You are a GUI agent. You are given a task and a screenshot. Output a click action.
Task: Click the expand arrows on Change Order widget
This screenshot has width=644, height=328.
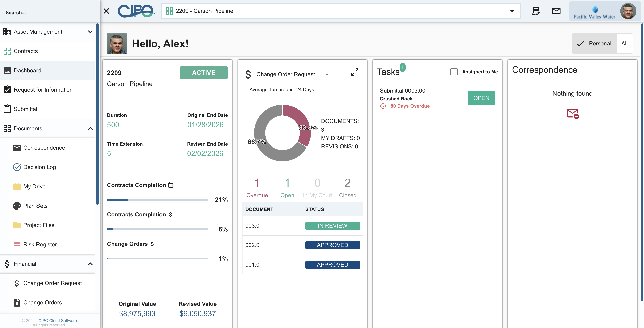coord(354,72)
